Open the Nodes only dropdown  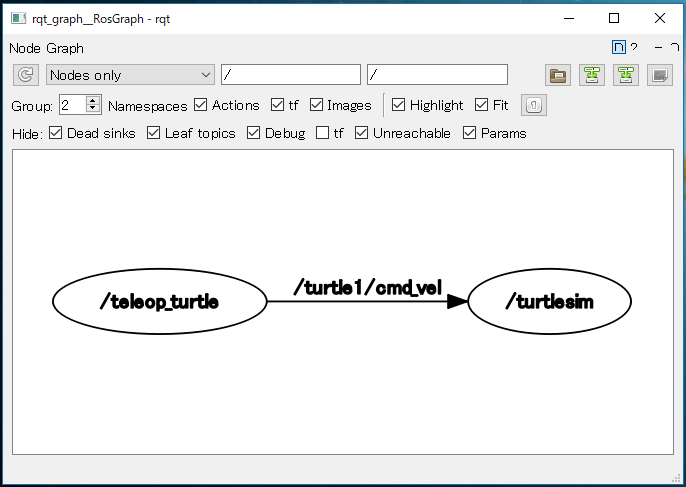click(130, 75)
